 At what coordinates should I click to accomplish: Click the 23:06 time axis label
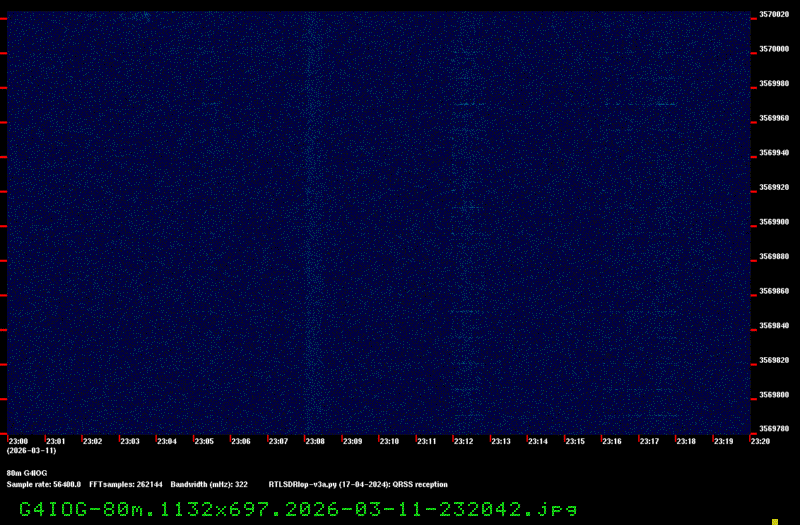241,441
